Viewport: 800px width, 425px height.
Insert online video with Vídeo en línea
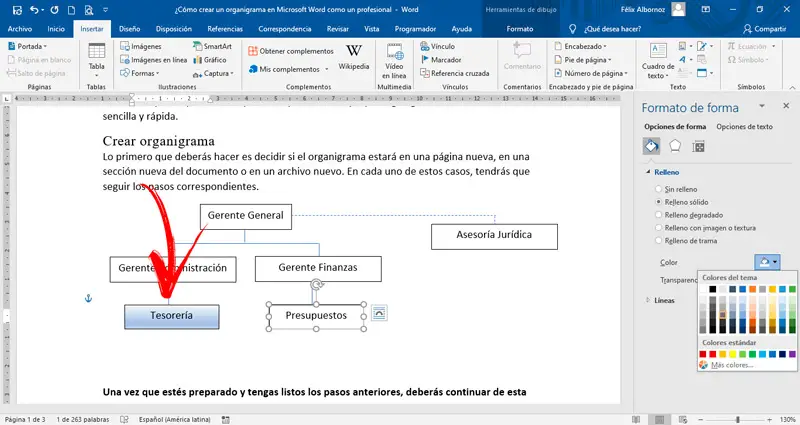394,61
